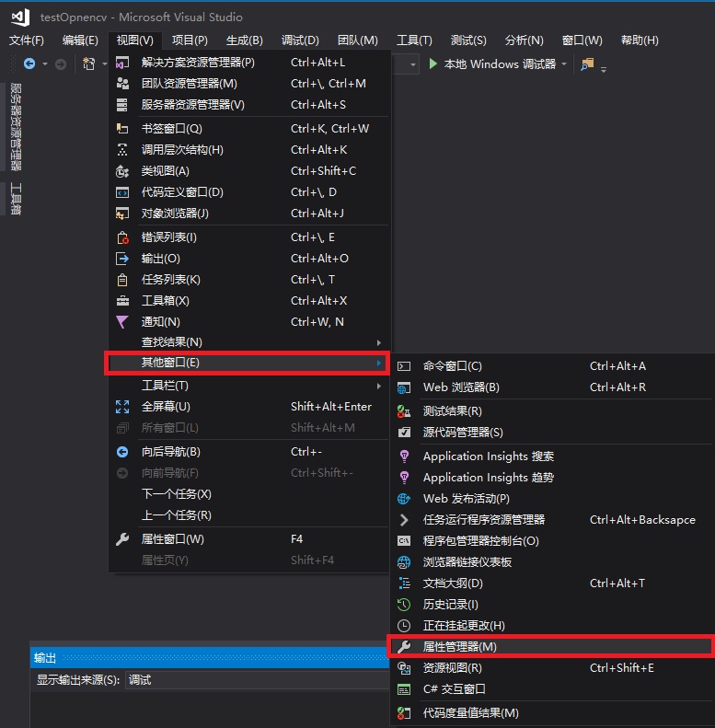Open the 文件(F) menu
The width and height of the screenshot is (715, 728).
[27, 40]
